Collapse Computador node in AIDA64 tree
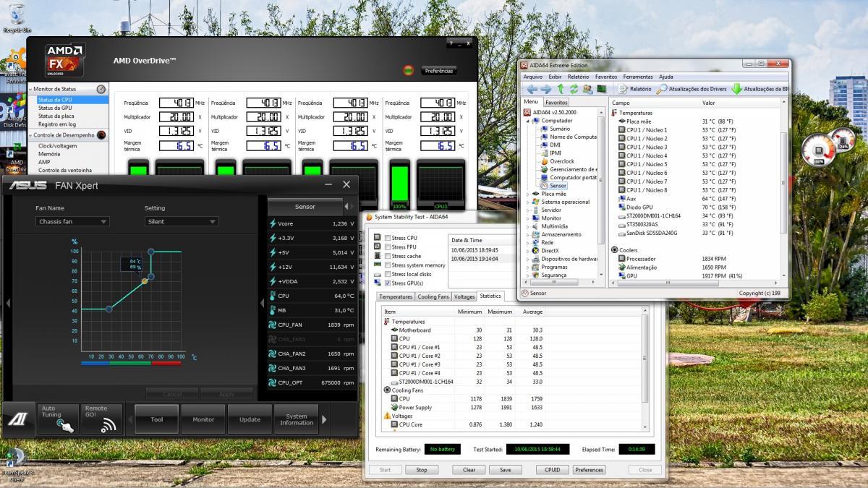Image resolution: width=868 pixels, height=488 pixels. tap(527, 121)
